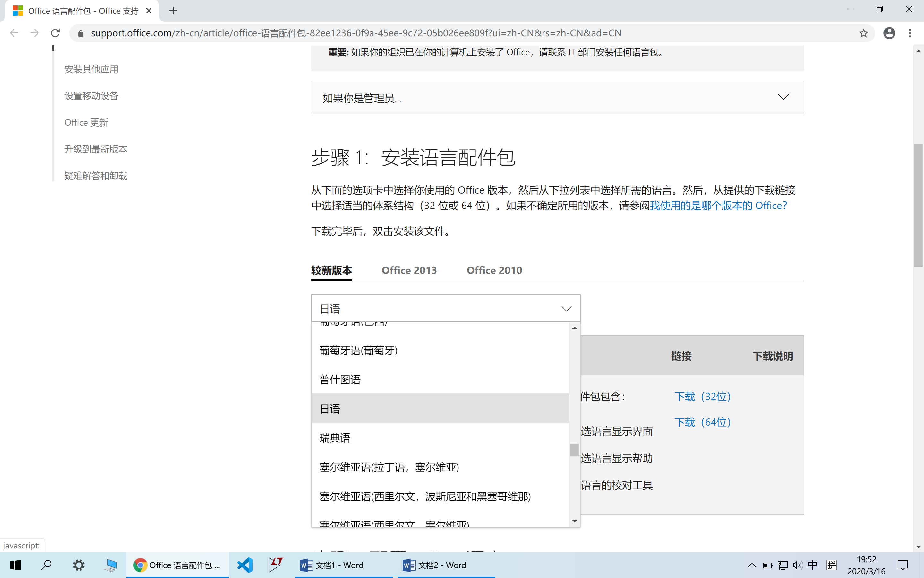924x578 pixels.
Task: Switch to 文档2 - Word window
Action: pyautogui.click(x=446, y=565)
